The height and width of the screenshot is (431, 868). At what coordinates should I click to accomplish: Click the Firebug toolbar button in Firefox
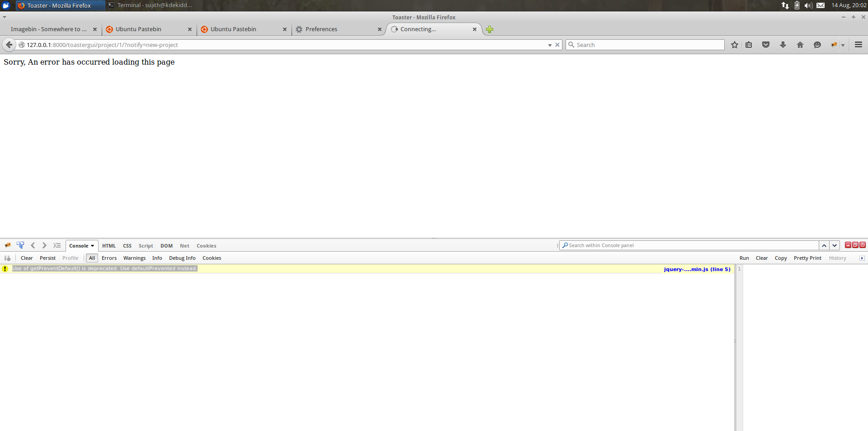[834, 45]
